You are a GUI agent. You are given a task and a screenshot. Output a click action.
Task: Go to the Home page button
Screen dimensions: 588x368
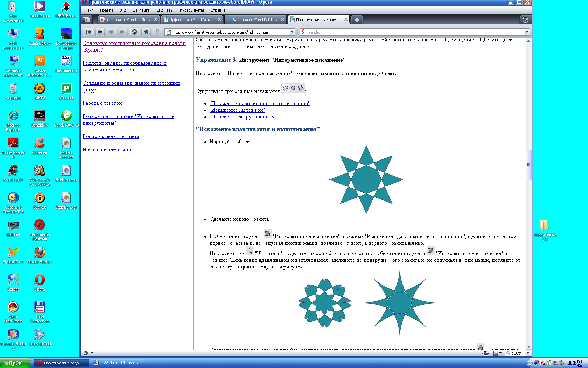pyautogui.click(x=146, y=32)
